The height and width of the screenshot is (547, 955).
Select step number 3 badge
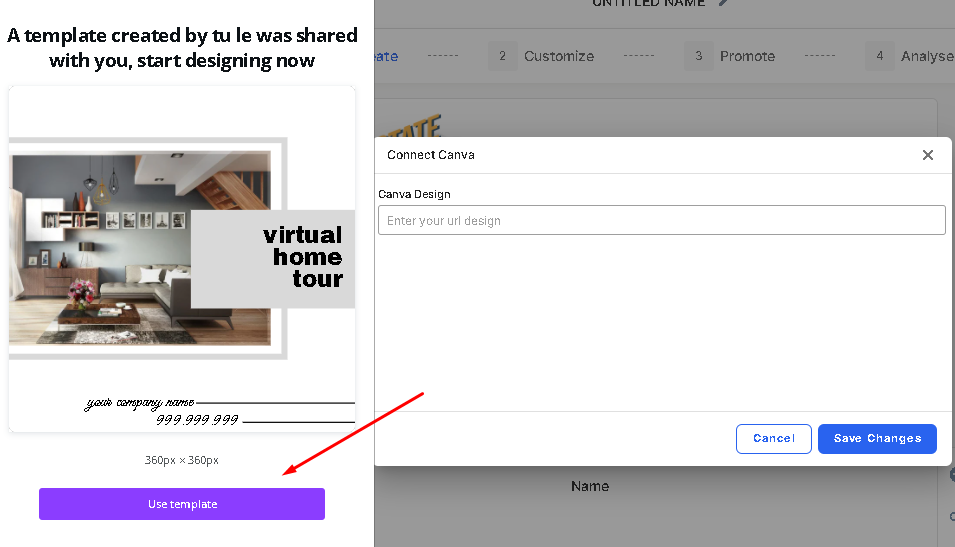(699, 56)
